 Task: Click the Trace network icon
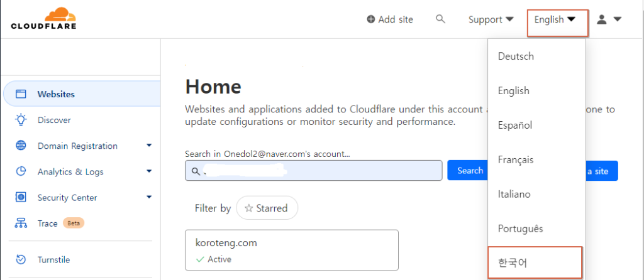[x=21, y=223]
